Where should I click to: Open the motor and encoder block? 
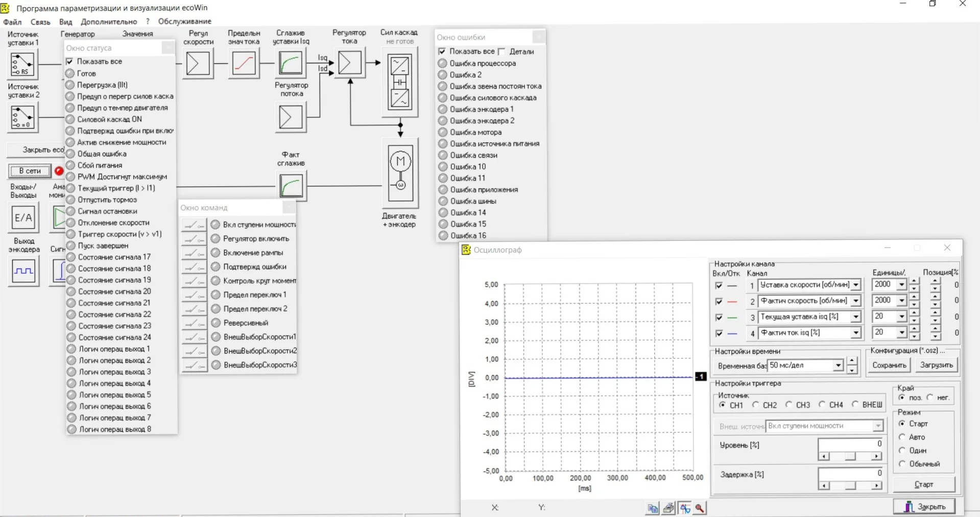[x=400, y=174]
